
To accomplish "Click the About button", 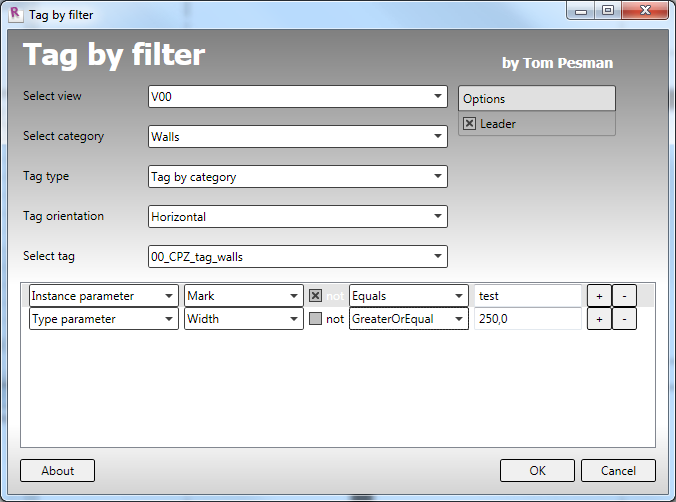I will click(57, 471).
